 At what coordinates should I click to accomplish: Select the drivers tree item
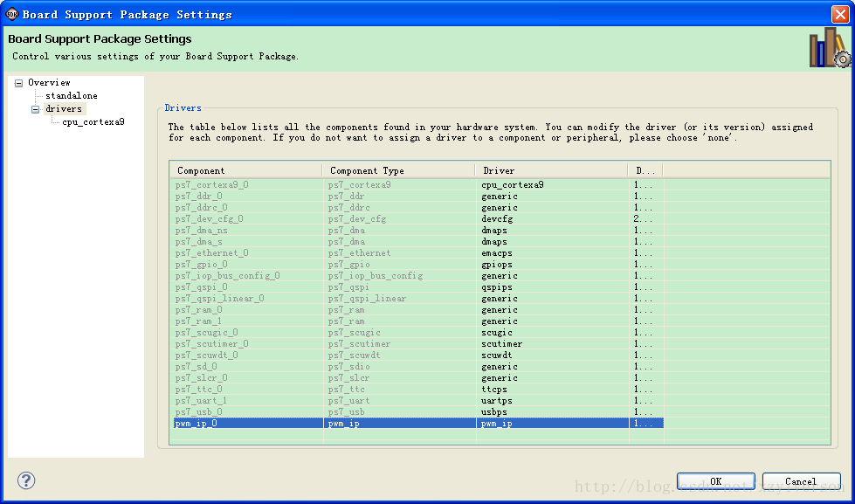[x=64, y=108]
